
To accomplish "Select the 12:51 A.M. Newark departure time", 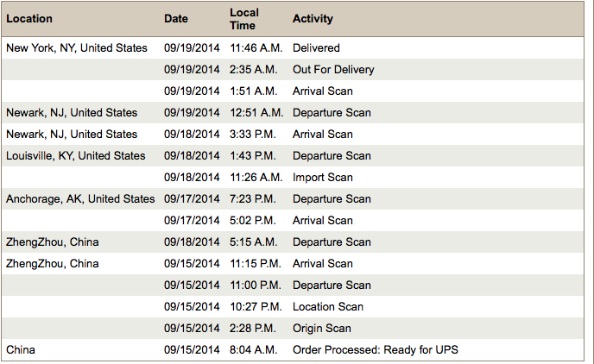I will (x=256, y=113).
